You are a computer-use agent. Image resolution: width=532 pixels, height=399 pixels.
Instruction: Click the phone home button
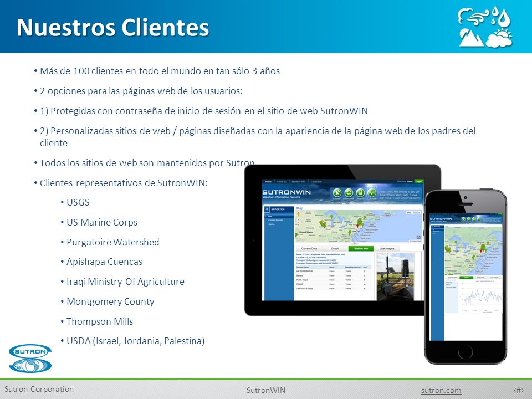(465, 352)
